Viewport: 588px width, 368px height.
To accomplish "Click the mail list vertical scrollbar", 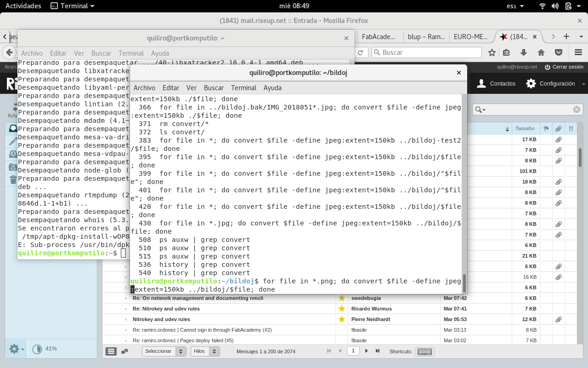I will (x=581, y=158).
